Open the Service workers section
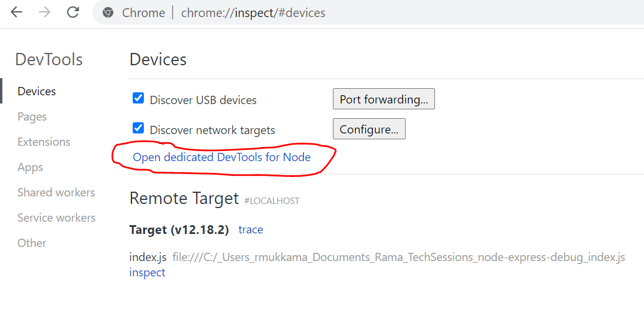The image size is (644, 321). click(x=56, y=218)
